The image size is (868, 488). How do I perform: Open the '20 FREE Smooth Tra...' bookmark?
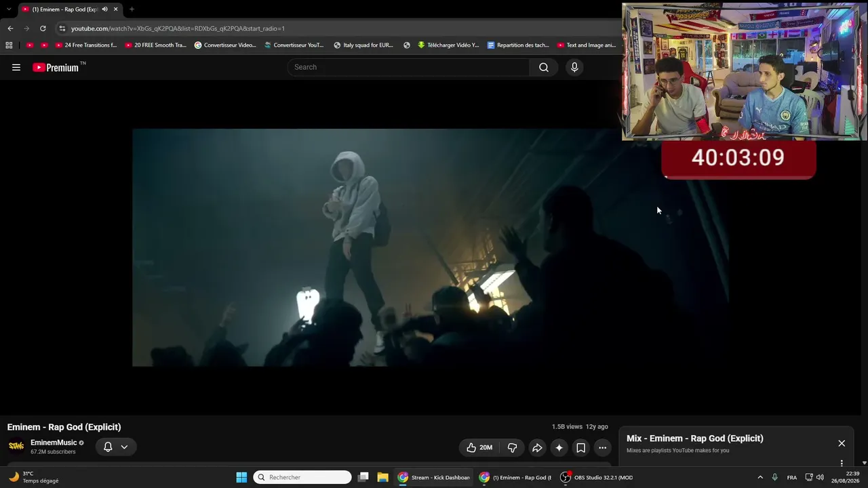point(156,45)
